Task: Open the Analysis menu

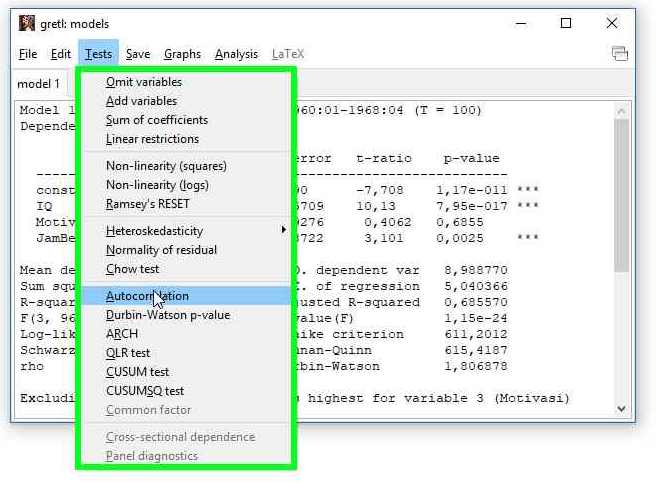Action: pyautogui.click(x=236, y=54)
